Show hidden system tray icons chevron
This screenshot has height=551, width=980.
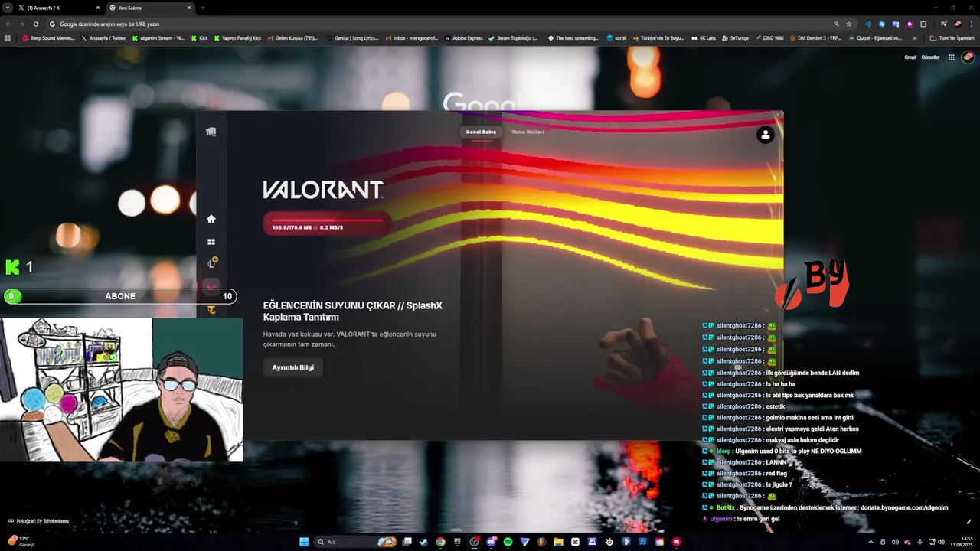(871, 542)
